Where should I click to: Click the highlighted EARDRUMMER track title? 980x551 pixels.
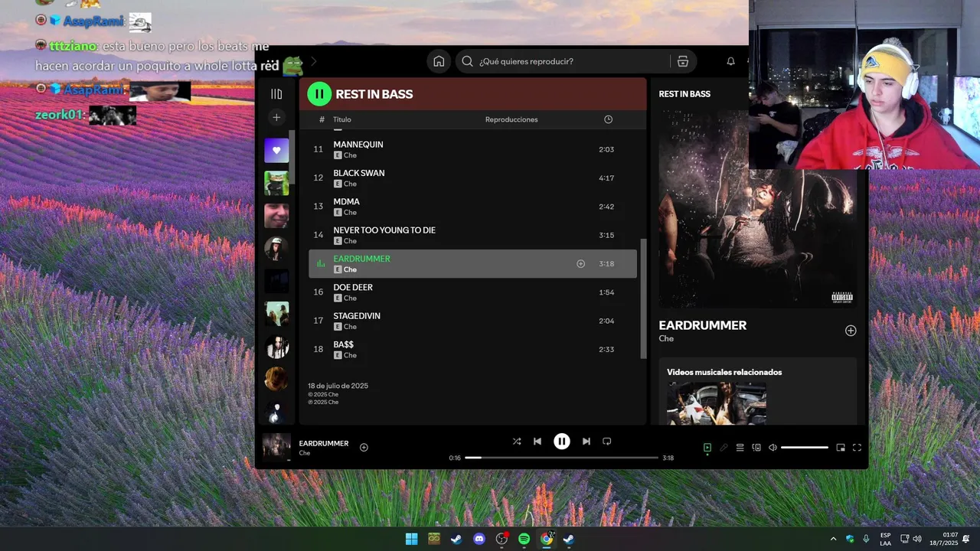(x=361, y=259)
